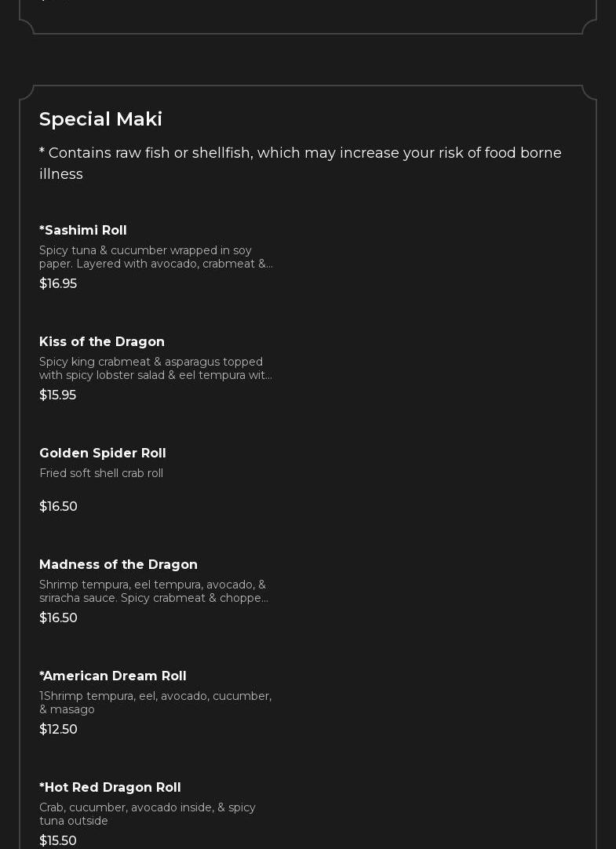Click the Sashimi Roll description text
Screen dimensions: 616x849
pos(155,257)
